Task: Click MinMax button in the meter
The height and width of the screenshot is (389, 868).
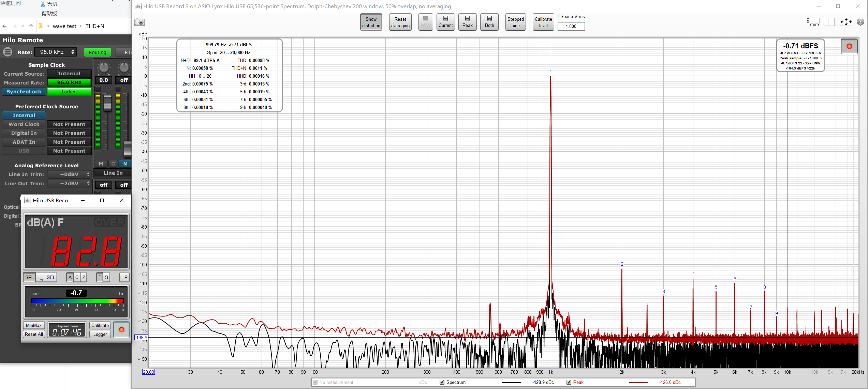Action: (x=34, y=325)
